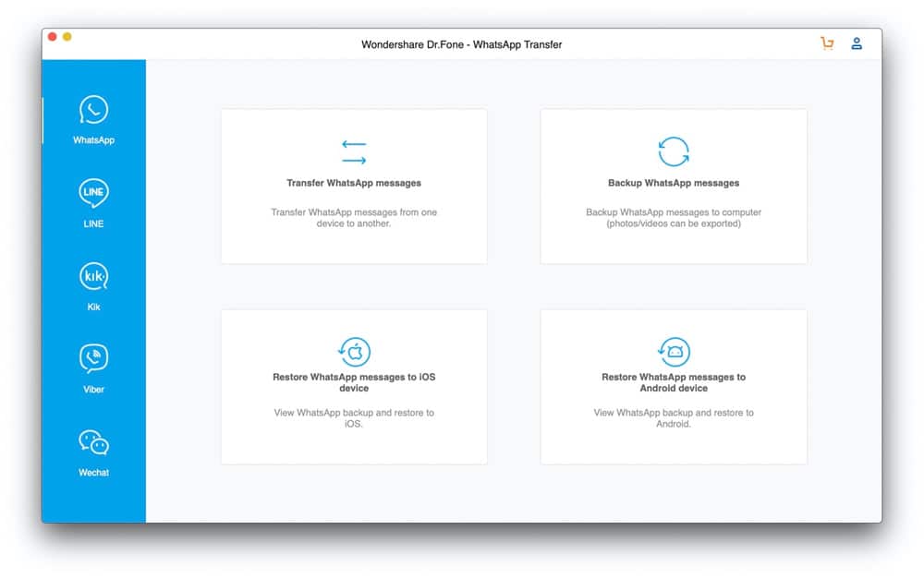The width and height of the screenshot is (924, 578).
Task: Choose the Backup WhatsApp messages heading
Action: [x=674, y=183]
